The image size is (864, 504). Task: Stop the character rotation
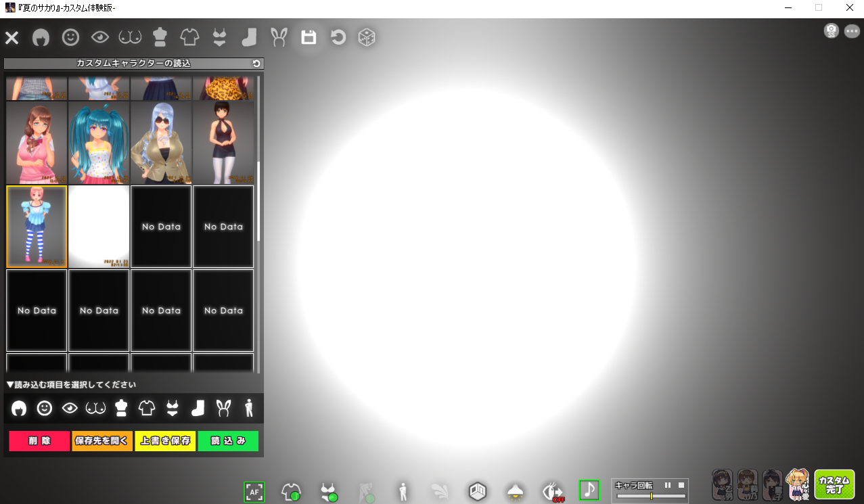681,485
